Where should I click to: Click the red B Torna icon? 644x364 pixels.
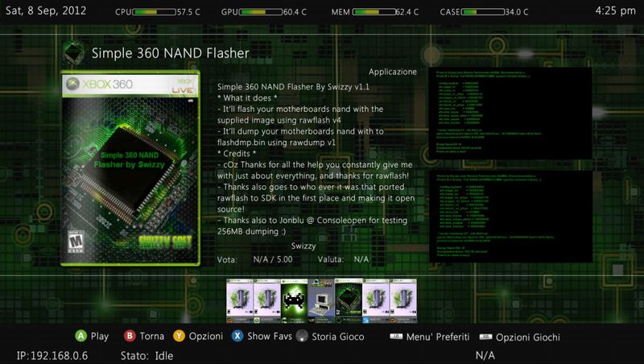[x=129, y=336]
